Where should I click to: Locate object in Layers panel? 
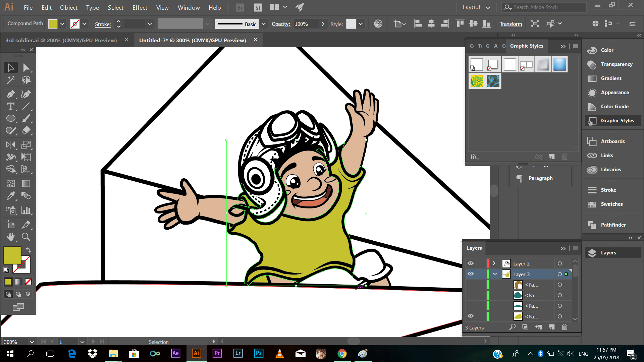click(512, 327)
